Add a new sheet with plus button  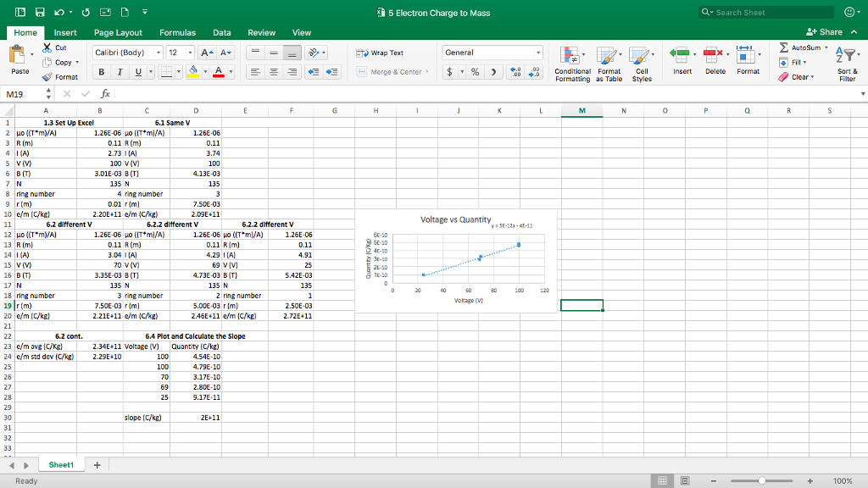(97, 464)
